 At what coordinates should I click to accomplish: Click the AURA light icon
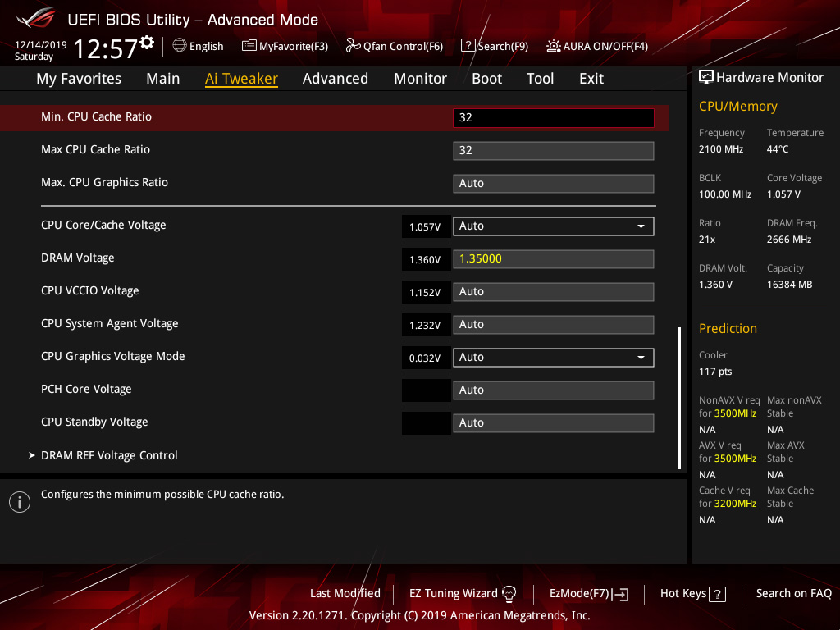[554, 46]
